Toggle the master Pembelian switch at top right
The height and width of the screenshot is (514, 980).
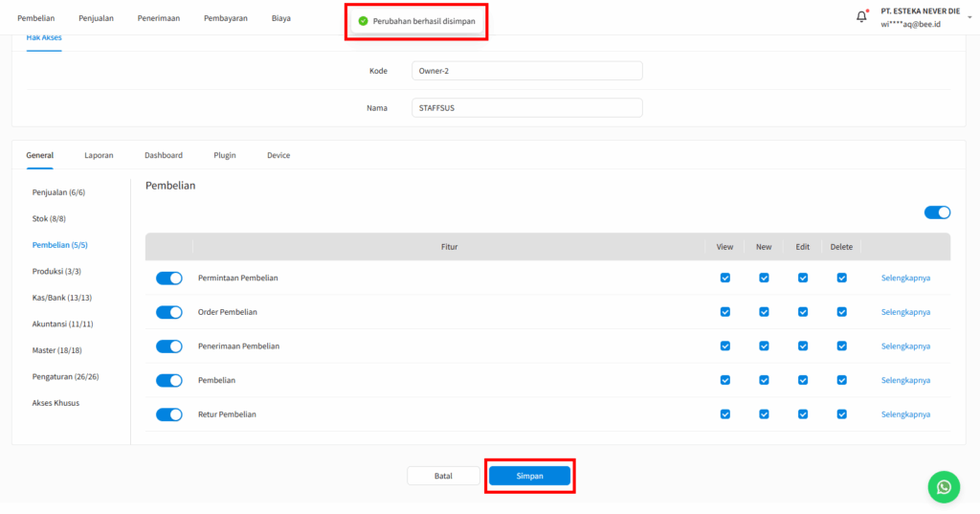(937, 212)
